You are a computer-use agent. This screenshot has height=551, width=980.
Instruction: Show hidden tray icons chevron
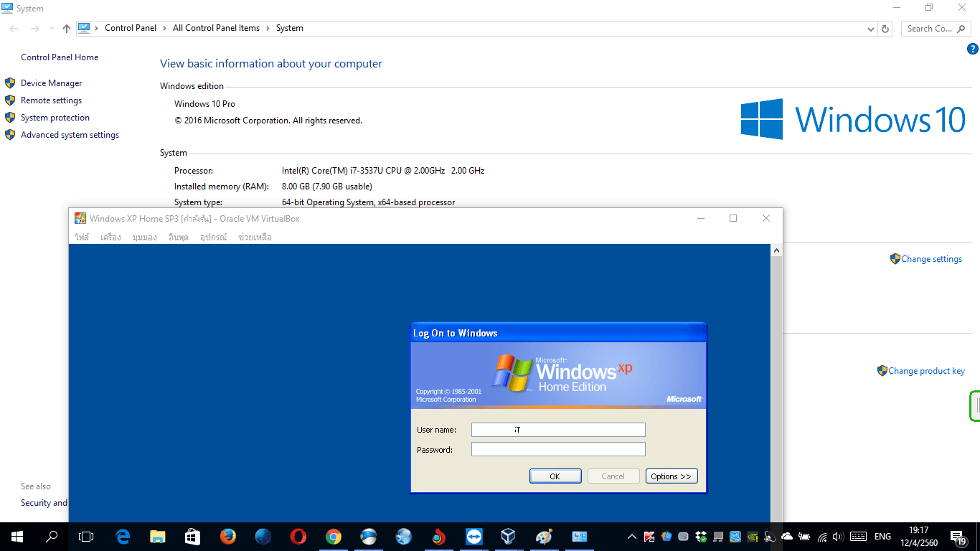click(x=632, y=536)
